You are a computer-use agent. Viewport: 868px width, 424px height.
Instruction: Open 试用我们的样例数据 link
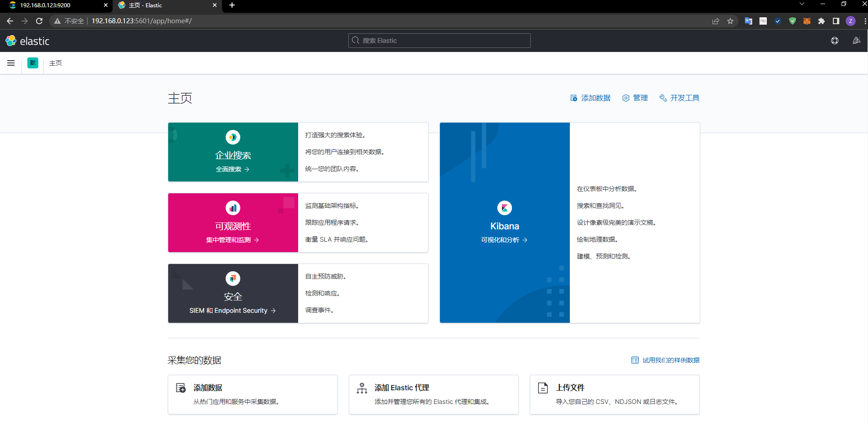point(665,360)
